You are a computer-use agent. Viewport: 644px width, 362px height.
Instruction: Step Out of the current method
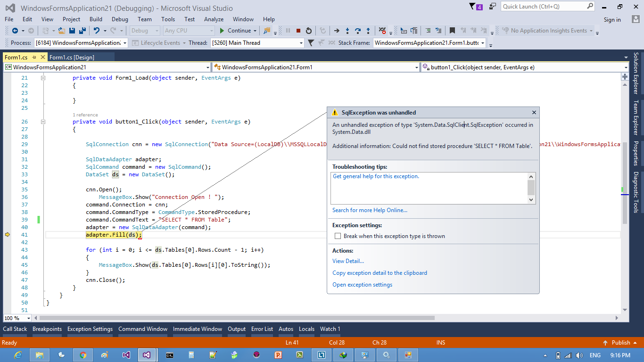[368, 31]
